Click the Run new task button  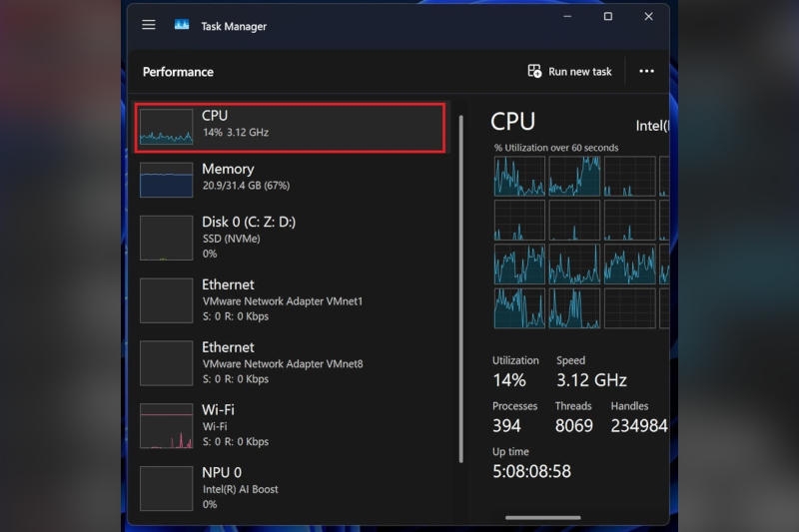click(569, 72)
